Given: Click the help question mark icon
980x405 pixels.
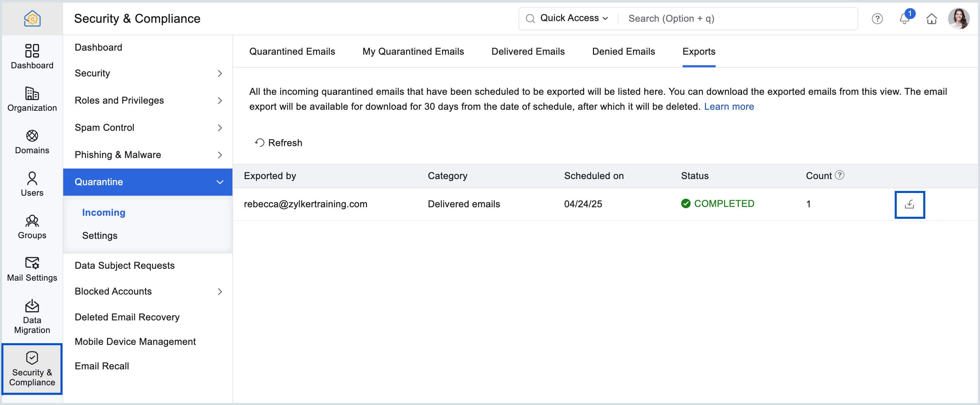Looking at the screenshot, I should (877, 19).
